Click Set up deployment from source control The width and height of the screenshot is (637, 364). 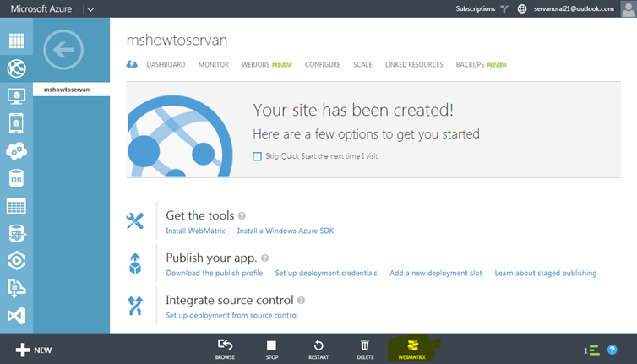(x=232, y=315)
